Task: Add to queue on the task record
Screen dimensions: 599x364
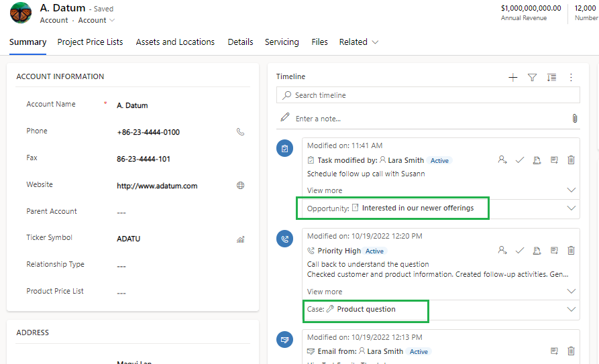Action: click(x=537, y=160)
